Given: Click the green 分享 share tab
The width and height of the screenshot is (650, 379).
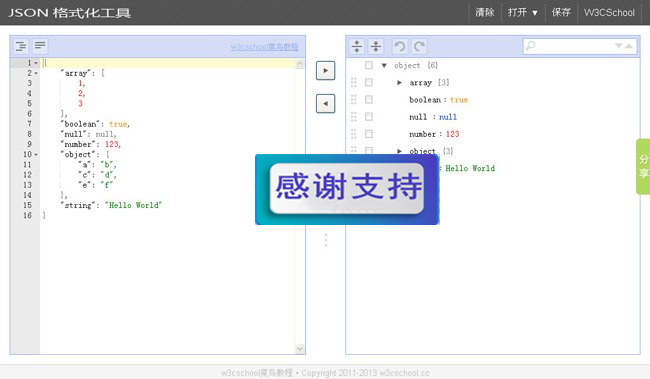Looking at the screenshot, I should [643, 166].
